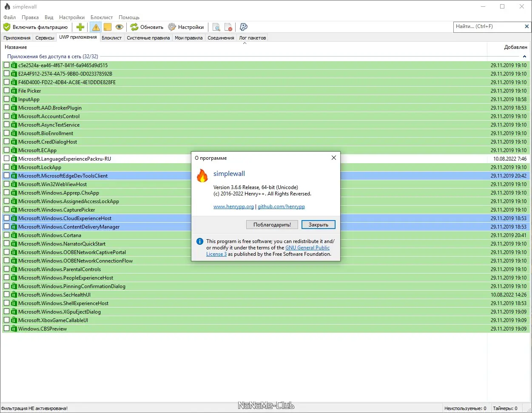Click the flame icon in About dialog
Viewport: 532px width, 413px height.
(202, 175)
